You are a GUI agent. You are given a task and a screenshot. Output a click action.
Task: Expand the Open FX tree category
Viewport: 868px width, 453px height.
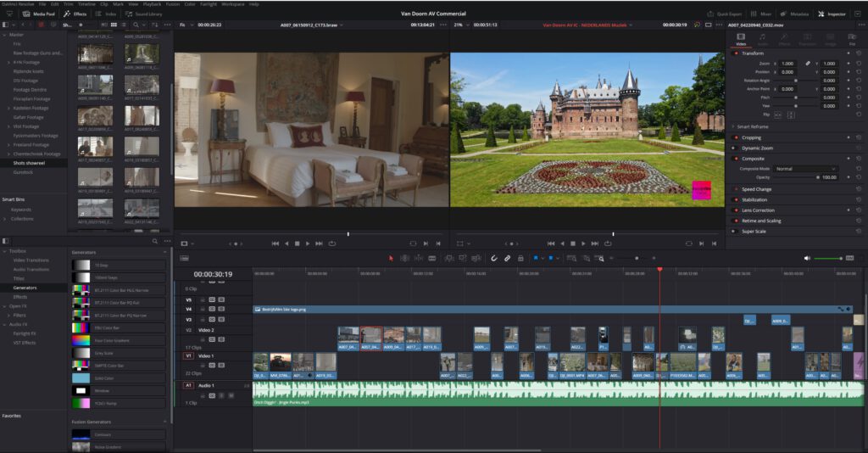coord(4,305)
